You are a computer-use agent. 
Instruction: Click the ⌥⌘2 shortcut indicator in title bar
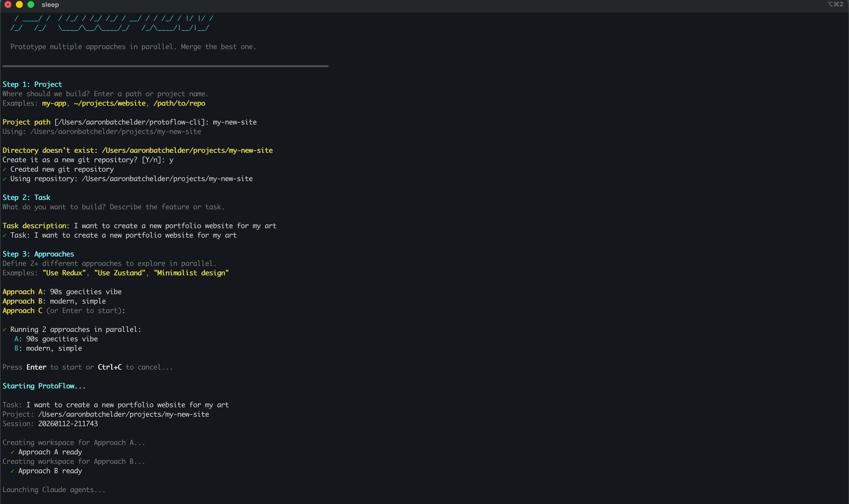click(x=835, y=4)
